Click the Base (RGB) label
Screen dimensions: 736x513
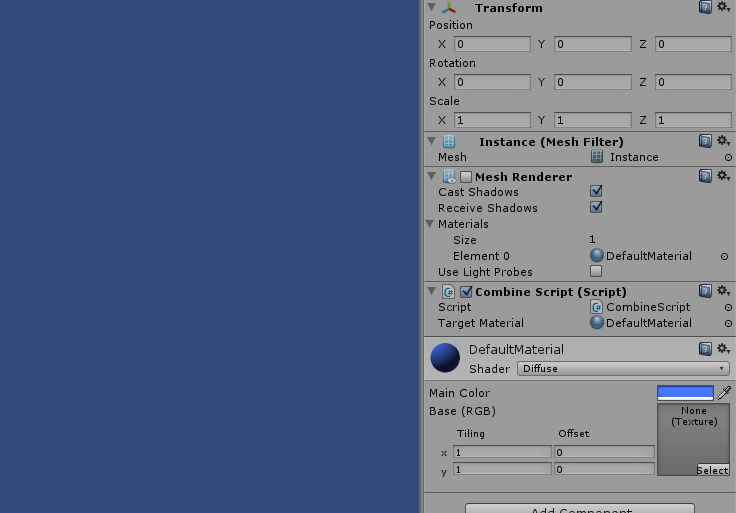462,411
